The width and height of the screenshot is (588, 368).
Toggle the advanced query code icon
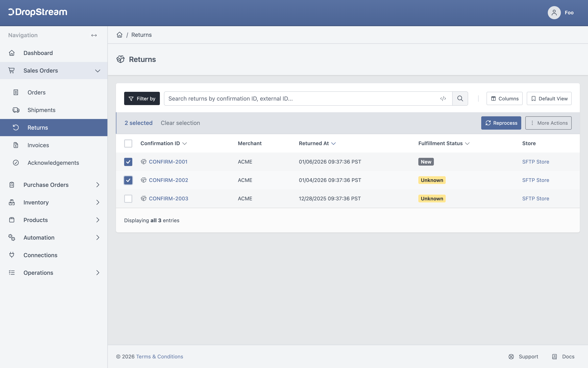pyautogui.click(x=443, y=99)
